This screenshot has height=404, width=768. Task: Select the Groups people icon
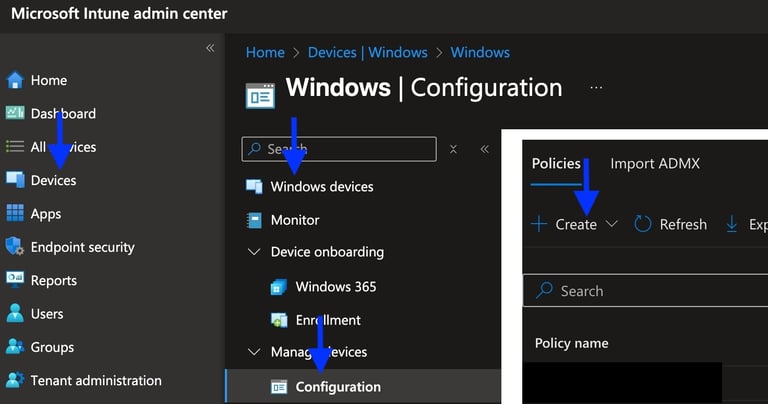point(15,347)
